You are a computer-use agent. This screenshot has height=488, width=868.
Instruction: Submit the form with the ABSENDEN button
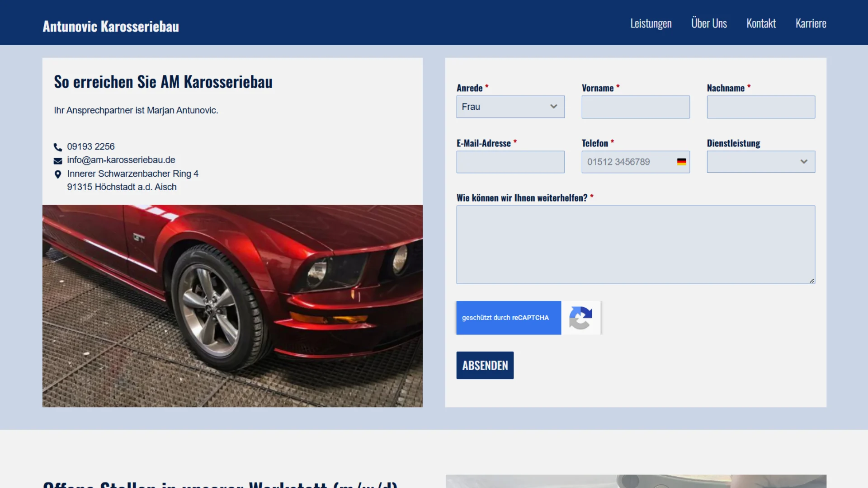[485, 365]
